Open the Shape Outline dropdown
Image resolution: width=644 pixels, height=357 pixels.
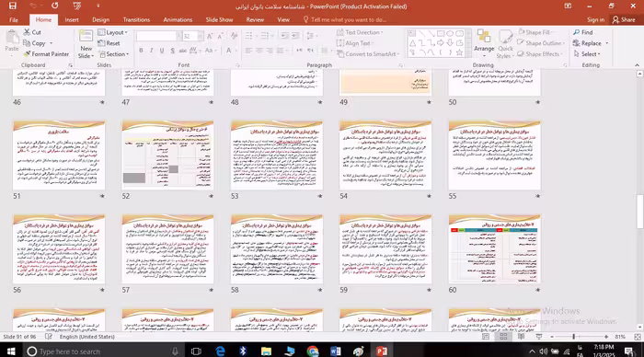(565, 43)
